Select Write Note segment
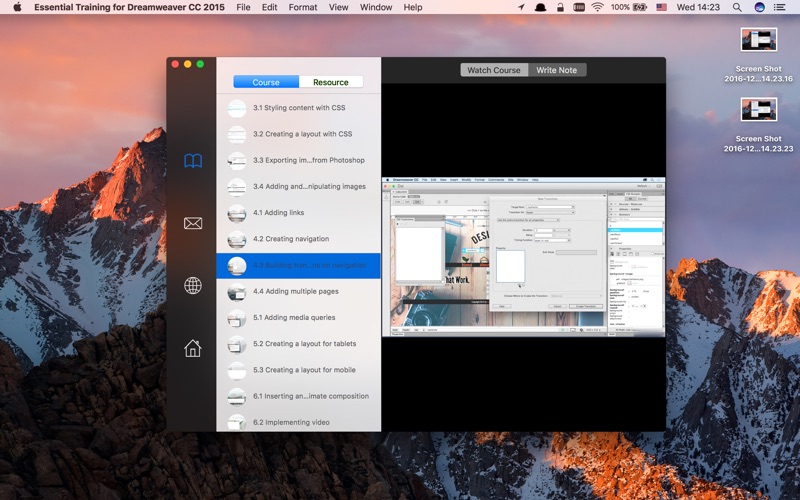The width and height of the screenshot is (800, 500). pos(557,70)
